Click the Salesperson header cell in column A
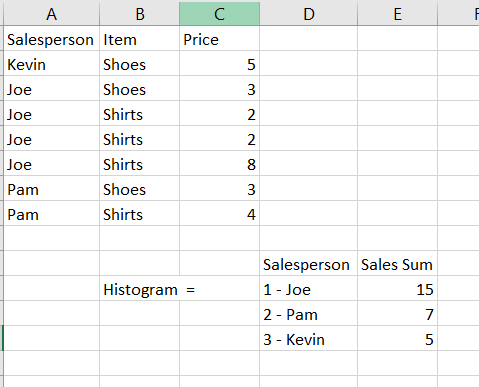 (51, 38)
